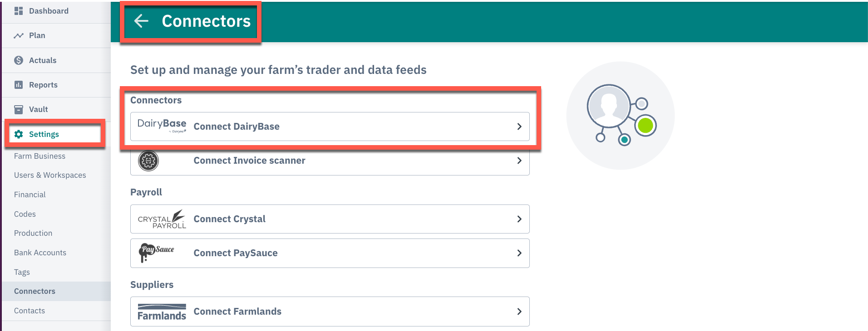The height and width of the screenshot is (331, 868).
Task: Click the Actuals dollar coin icon
Action: coord(19,60)
